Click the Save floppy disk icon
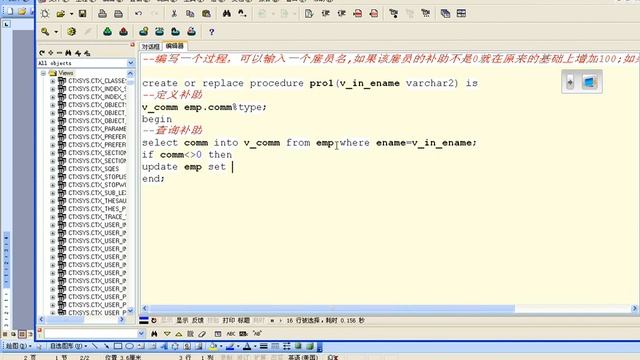This screenshot has width=640, height=360. (82, 14)
